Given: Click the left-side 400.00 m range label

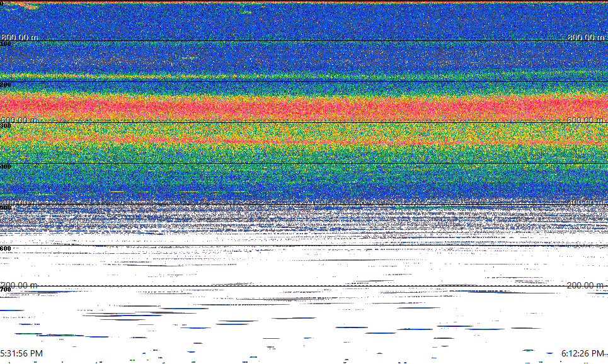Looking at the screenshot, I should pos(20,202).
